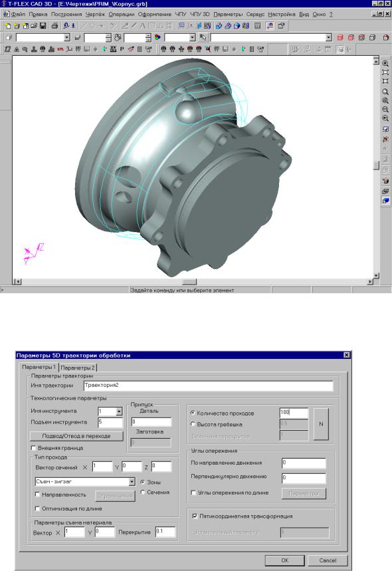Screen dimensions: 392x571
Task: Click the blue 3D view icon at the bottom of the right toolbar
Action: click(385, 201)
